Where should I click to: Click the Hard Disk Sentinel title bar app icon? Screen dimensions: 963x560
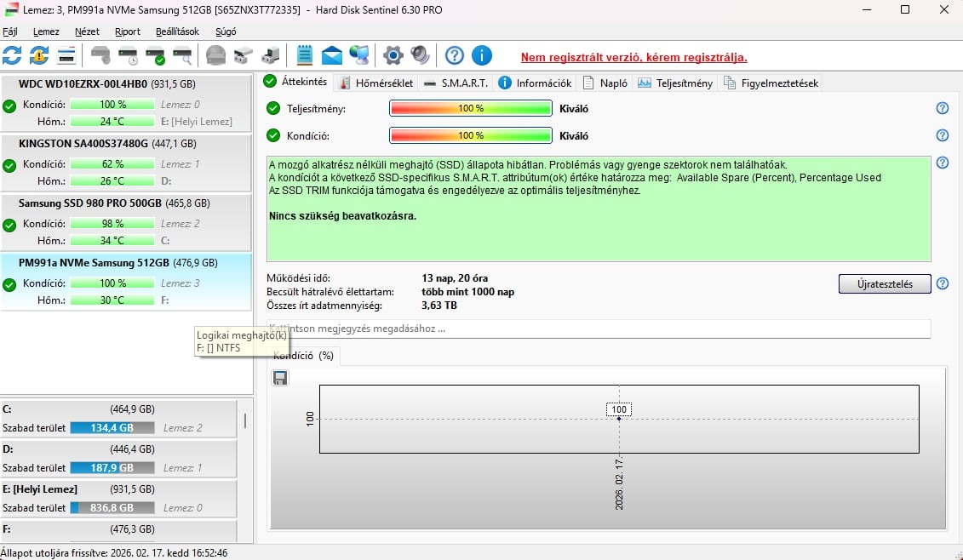click(11, 10)
